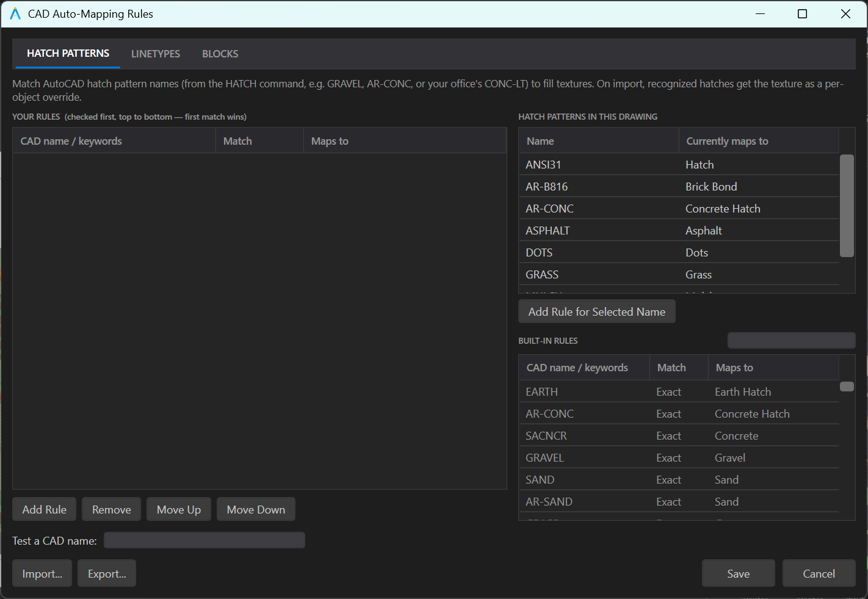Click the Add Rule button
This screenshot has width=868, height=599.
pos(45,509)
